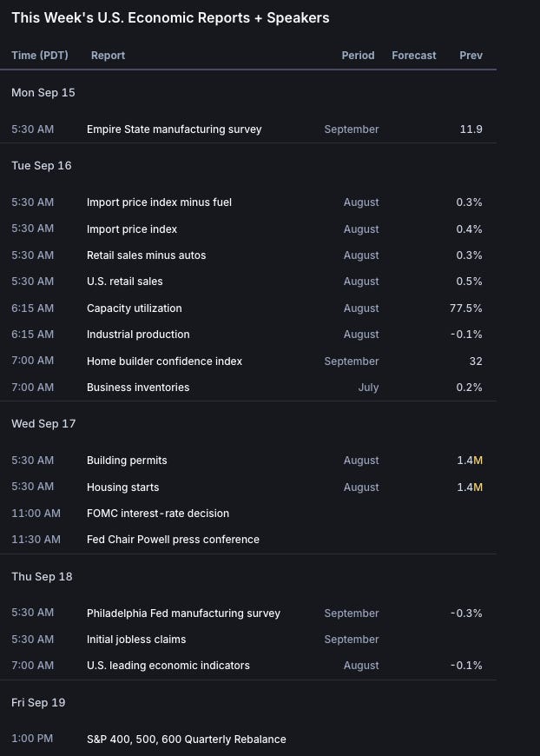The width and height of the screenshot is (540, 756).
Task: Select the Initial jobless claims row
Action: 136,640
